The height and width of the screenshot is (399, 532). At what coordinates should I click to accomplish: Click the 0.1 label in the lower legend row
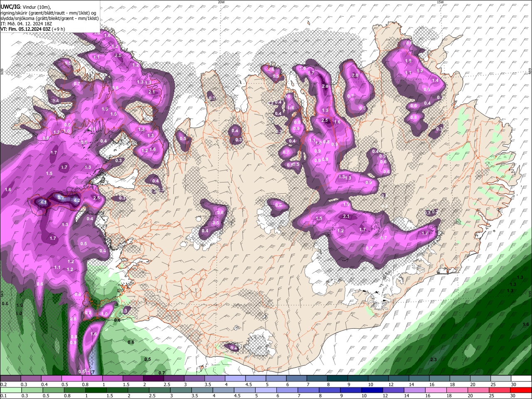[x=3, y=396]
